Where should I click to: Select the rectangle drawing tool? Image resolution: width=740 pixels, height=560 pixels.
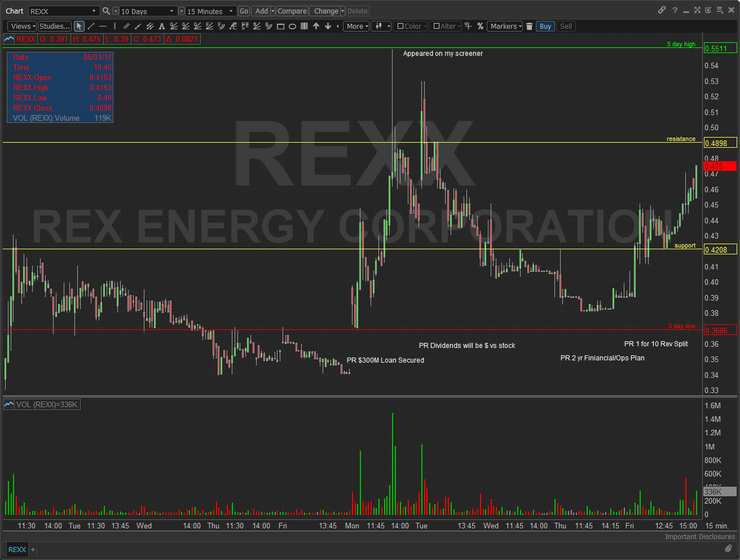click(x=280, y=26)
